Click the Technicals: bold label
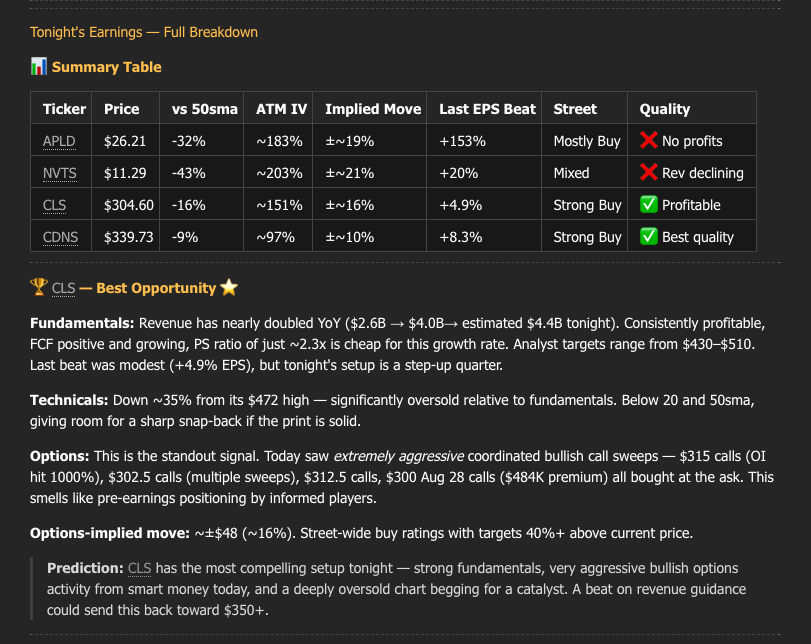Screen dimensions: 811x644 point(69,400)
